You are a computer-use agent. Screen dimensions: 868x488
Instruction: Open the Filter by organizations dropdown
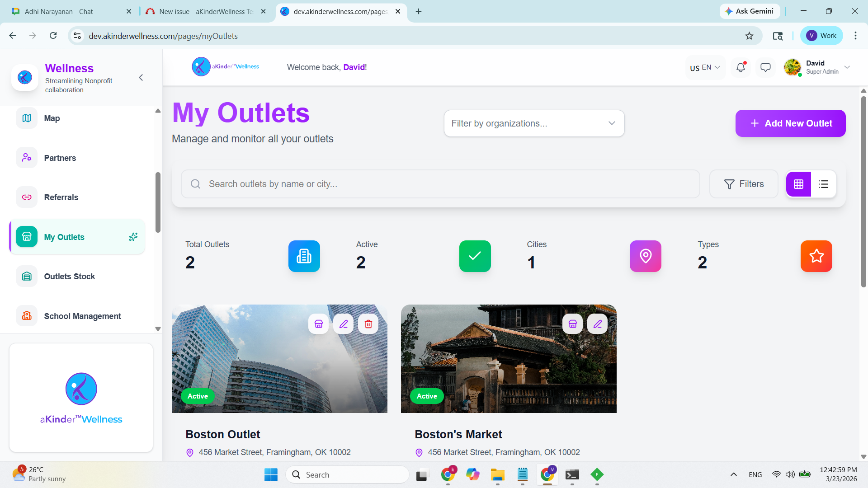[534, 123]
